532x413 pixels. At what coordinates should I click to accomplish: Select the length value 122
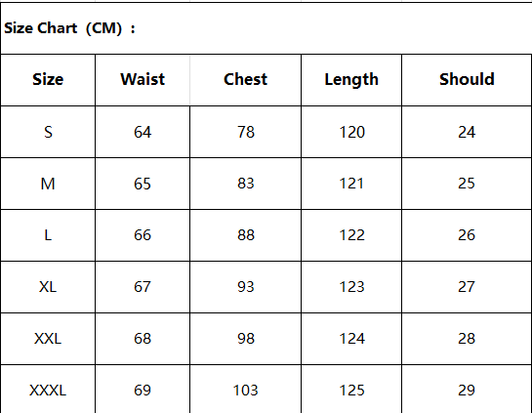pos(351,235)
